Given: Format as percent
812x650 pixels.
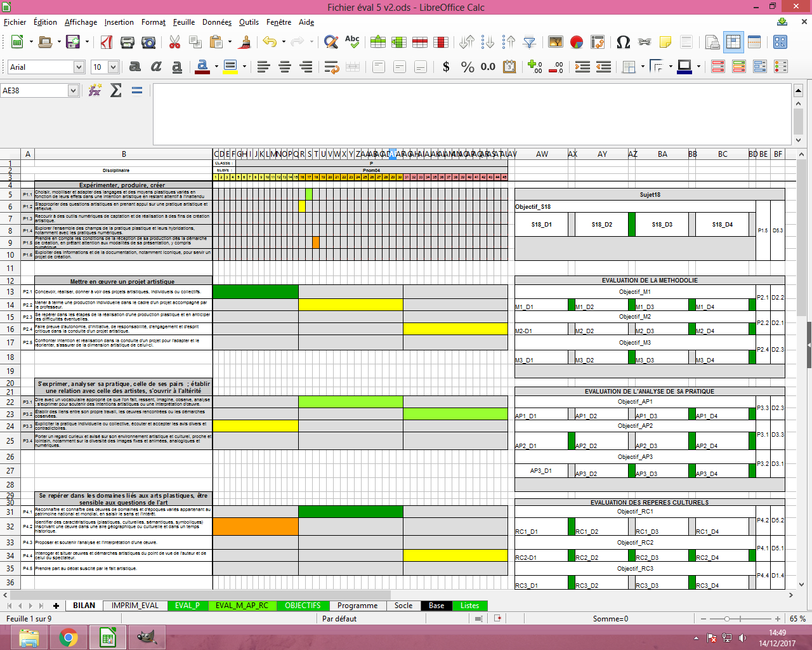Looking at the screenshot, I should pyautogui.click(x=468, y=67).
